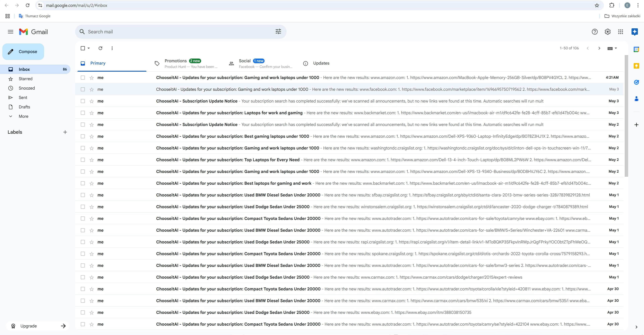This screenshot has height=335, width=644.
Task: Open Gemini sparkle icon
Action: [x=634, y=32]
